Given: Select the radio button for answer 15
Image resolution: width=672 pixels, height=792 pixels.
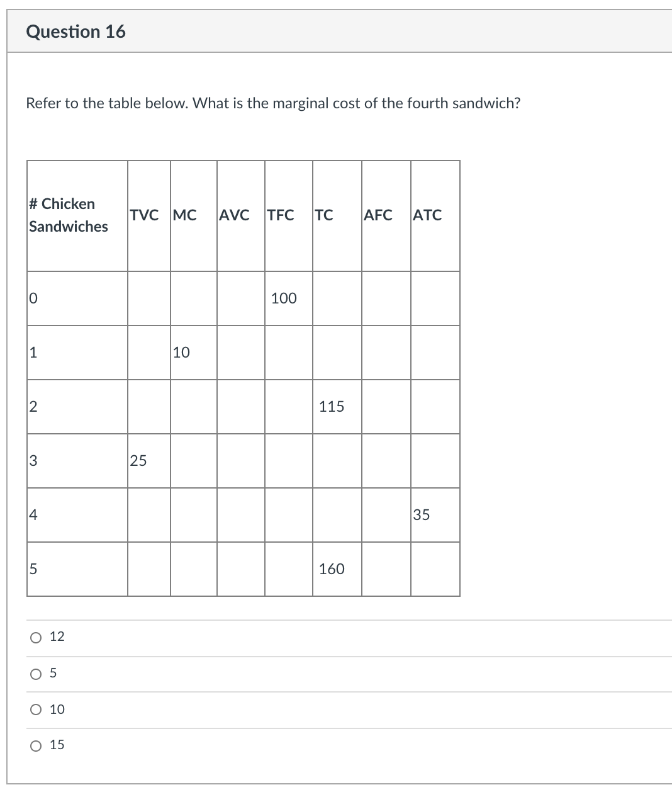Looking at the screenshot, I should click(x=36, y=745).
